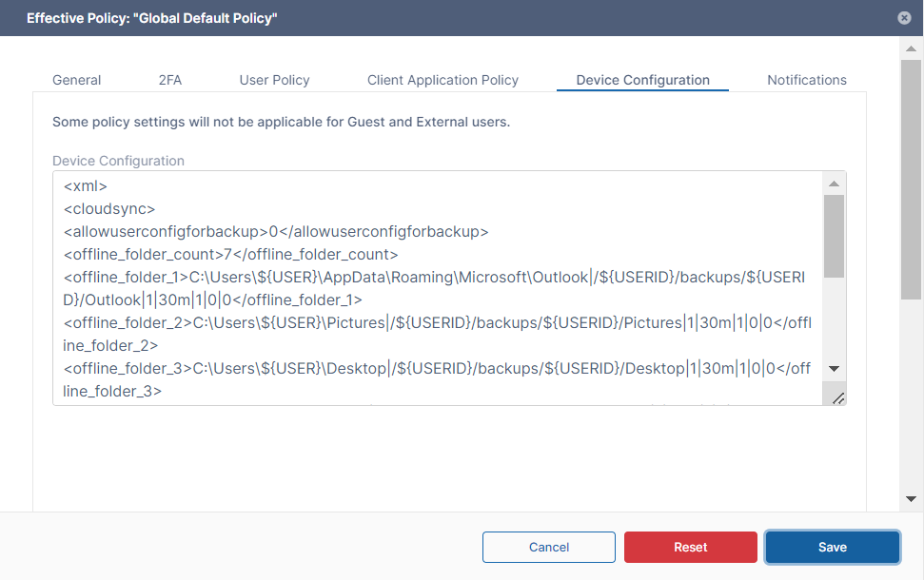
Task: View the Client Application Policy tab
Action: [442, 80]
